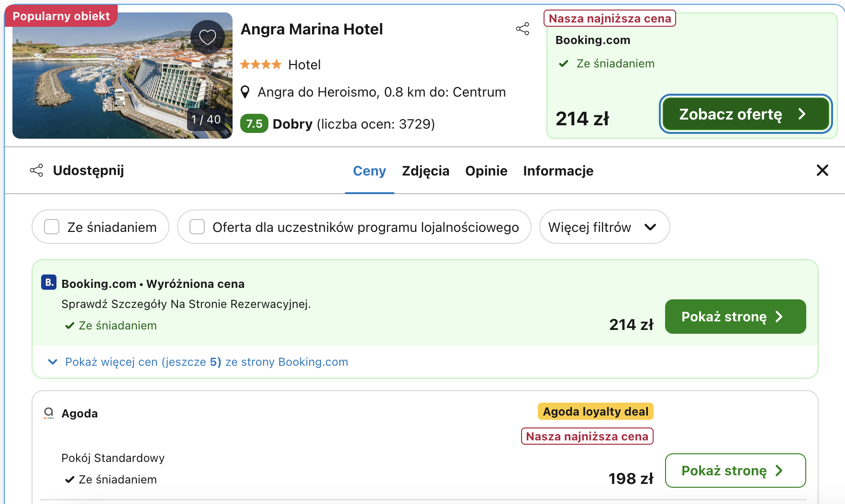Click the share icon beside Udostępnij
The height and width of the screenshot is (504, 845).
(x=36, y=170)
